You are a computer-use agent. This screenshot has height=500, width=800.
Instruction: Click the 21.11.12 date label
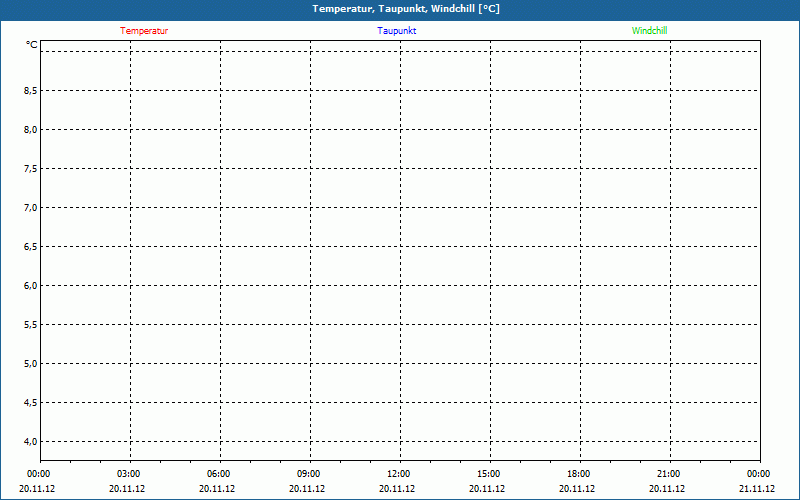click(757, 488)
